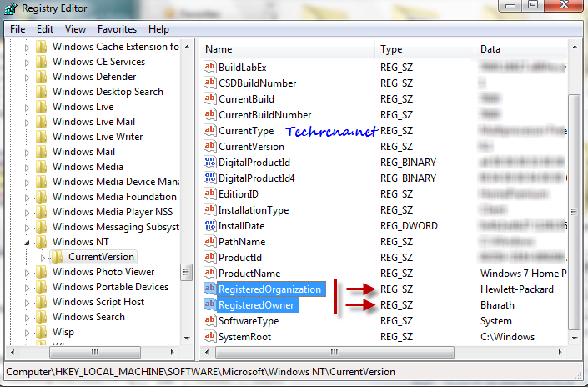
Task: Open the Favorites menu
Action: [117, 29]
